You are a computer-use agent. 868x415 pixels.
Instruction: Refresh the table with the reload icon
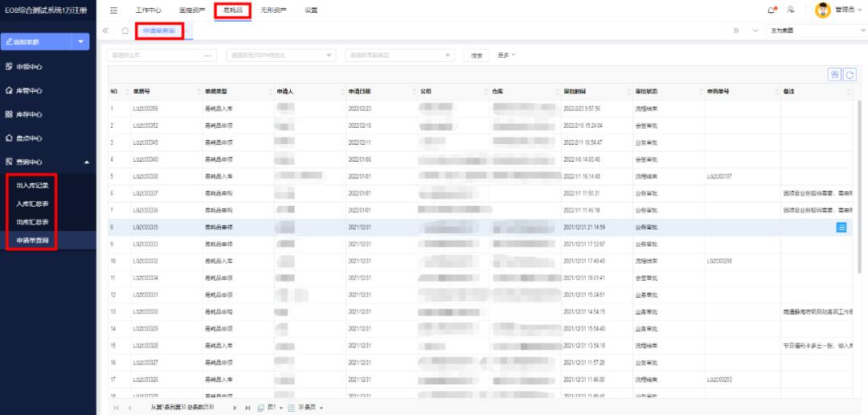[x=850, y=74]
